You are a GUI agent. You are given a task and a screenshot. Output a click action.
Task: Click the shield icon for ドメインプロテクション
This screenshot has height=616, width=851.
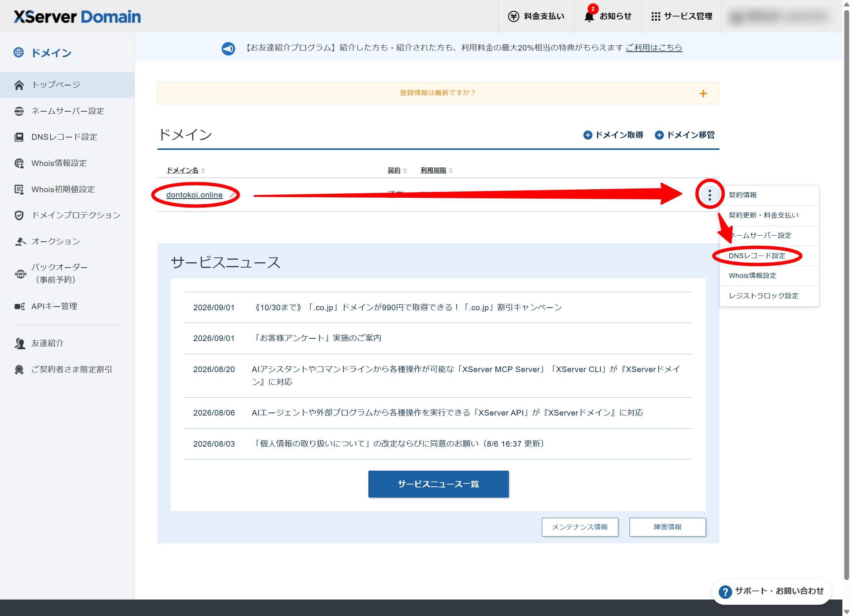click(x=19, y=215)
